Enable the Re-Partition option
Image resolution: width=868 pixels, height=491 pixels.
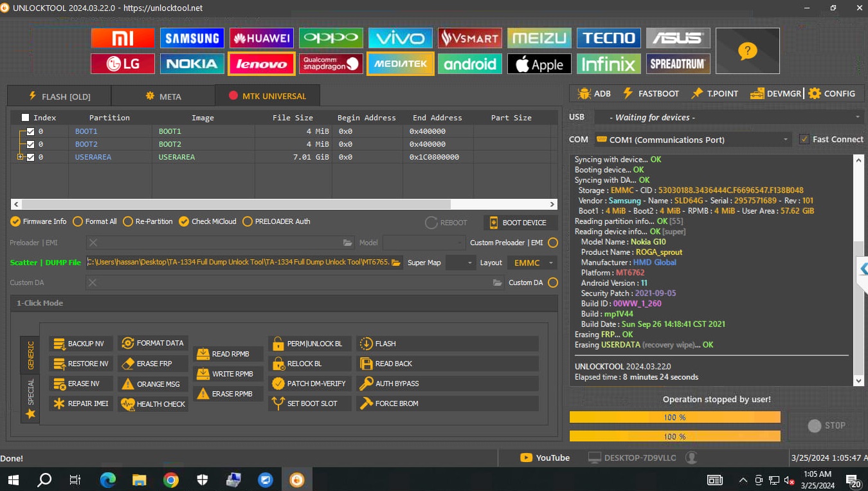(148, 221)
